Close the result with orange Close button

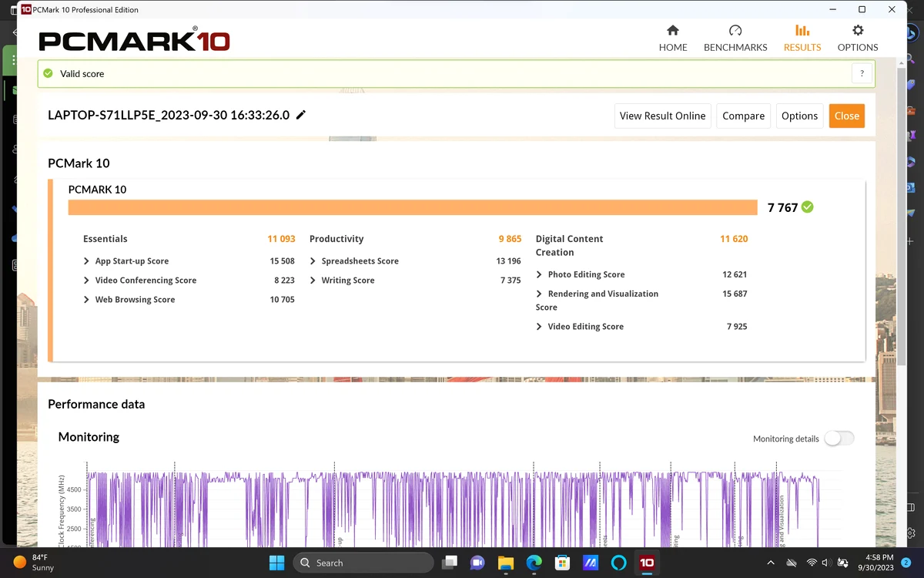click(846, 116)
